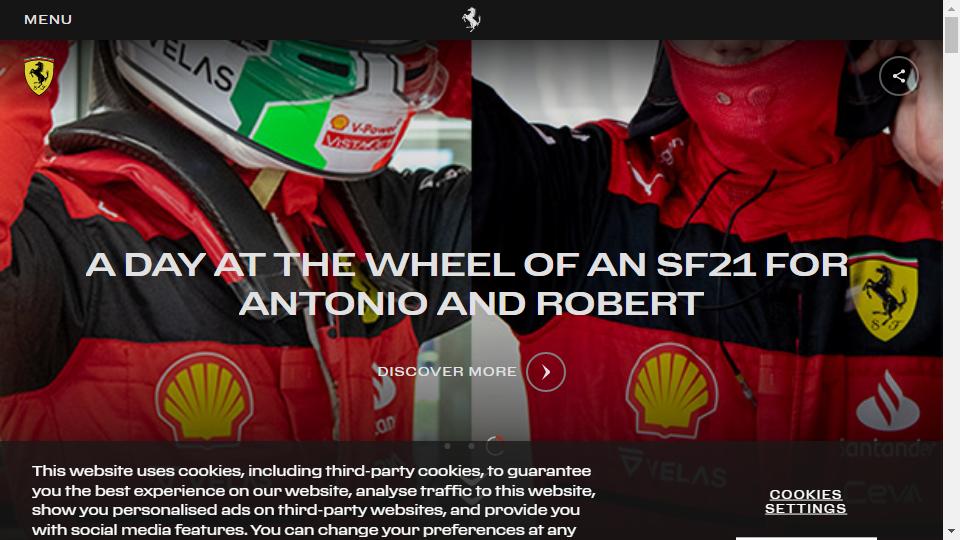Click the cookie notice paragraph text

(313, 500)
